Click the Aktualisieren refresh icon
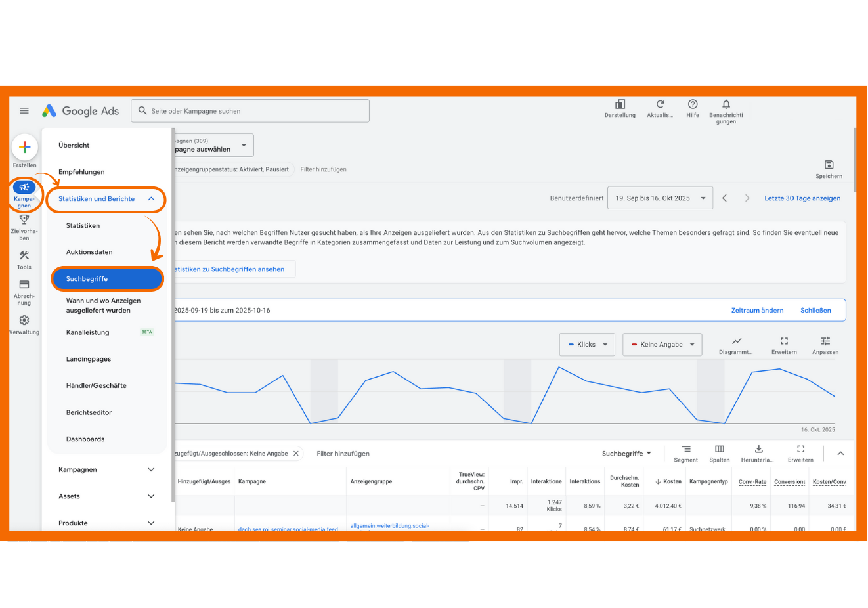868x608 pixels. pyautogui.click(x=660, y=104)
